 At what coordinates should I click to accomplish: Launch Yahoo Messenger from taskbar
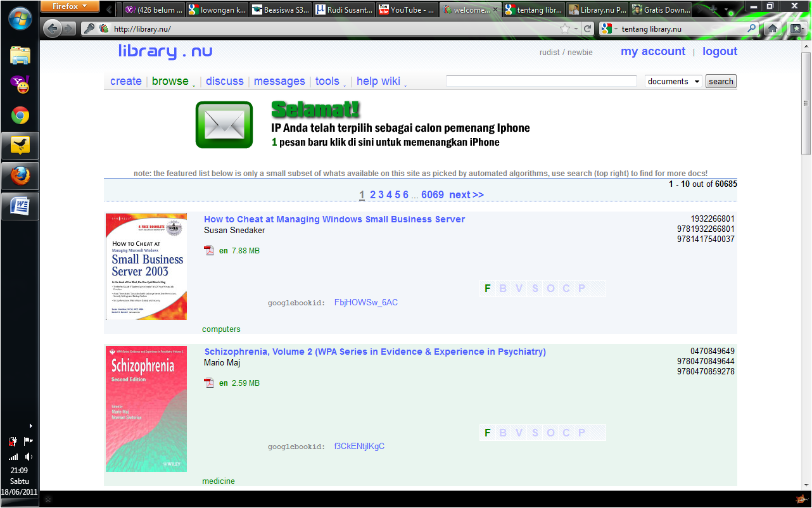20,86
